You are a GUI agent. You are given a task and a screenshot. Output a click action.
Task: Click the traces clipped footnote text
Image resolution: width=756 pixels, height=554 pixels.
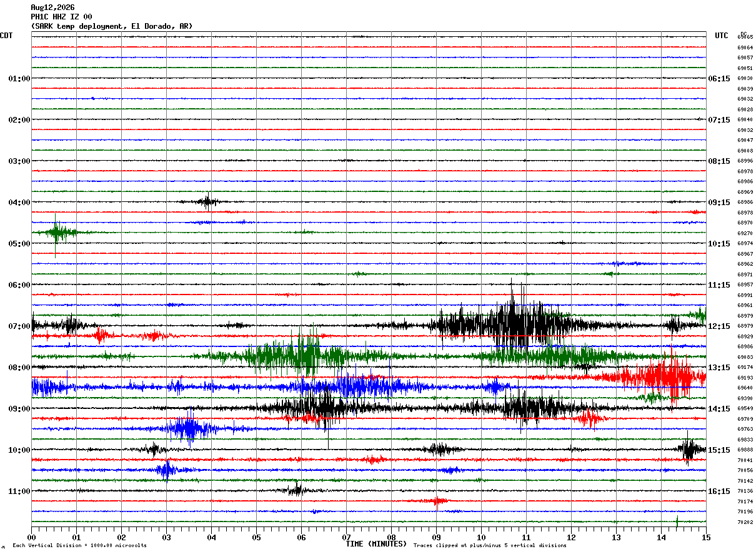pyautogui.click(x=490, y=546)
